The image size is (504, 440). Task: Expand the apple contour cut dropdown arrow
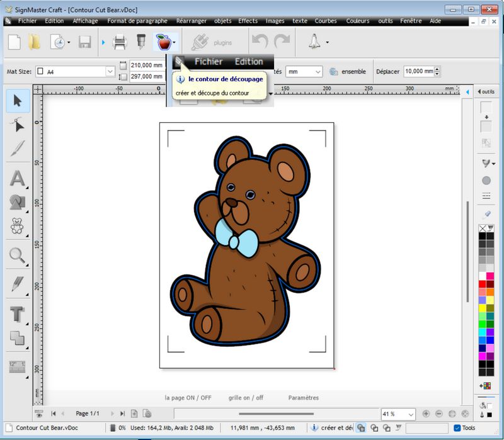(x=174, y=42)
